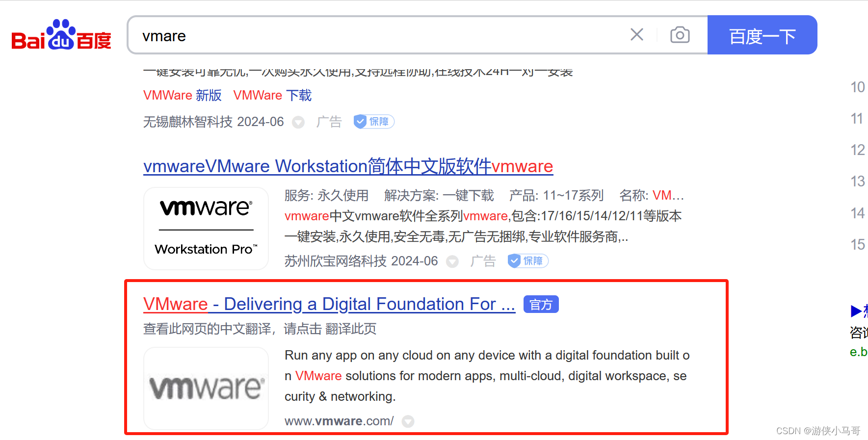Click description line vmware中文vmware软件全系列
The image size is (868, 440).
pyautogui.click(x=483, y=216)
